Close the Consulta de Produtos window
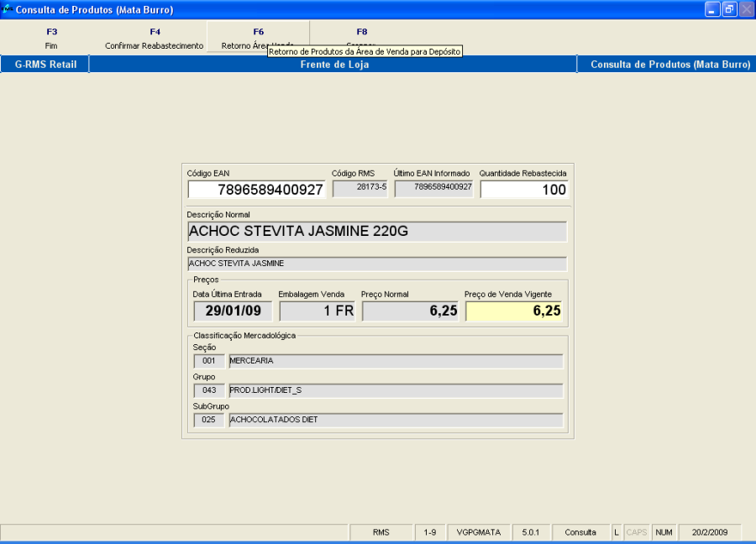Image resolution: width=756 pixels, height=544 pixels. [x=747, y=9]
